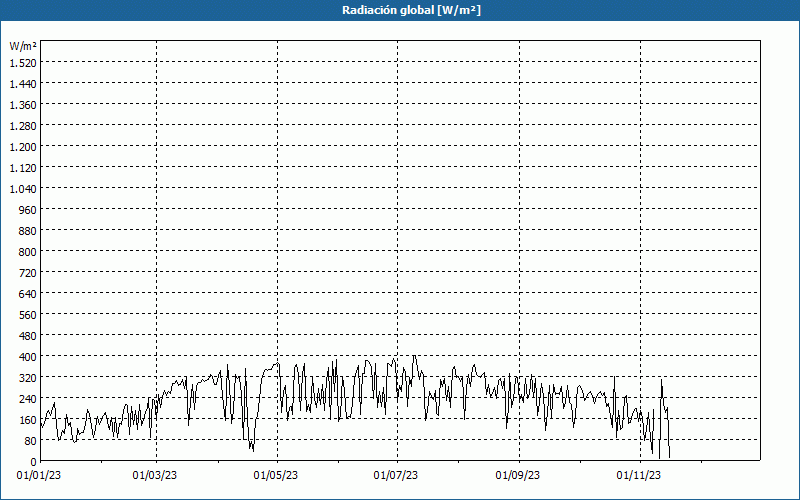This screenshot has height=500, width=800.
Task: Select the 1.200 y-axis value
Action: point(23,146)
